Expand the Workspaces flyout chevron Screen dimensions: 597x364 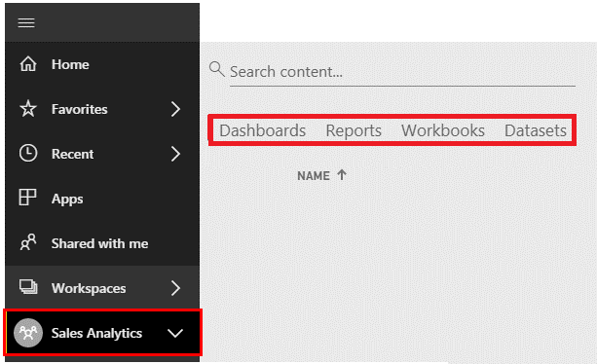pyautogui.click(x=175, y=288)
